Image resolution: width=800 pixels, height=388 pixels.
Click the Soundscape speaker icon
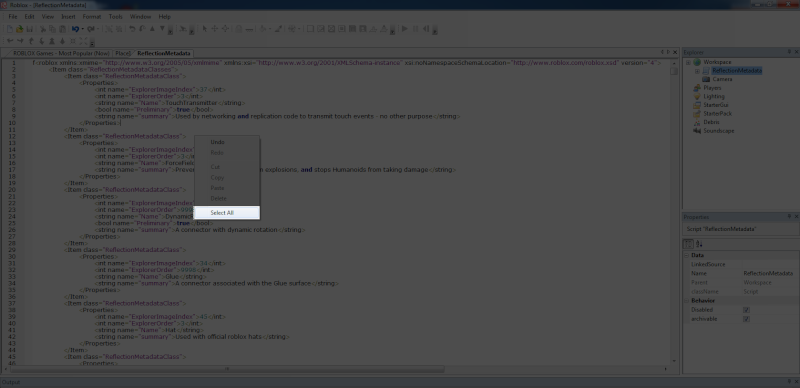pyautogui.click(x=697, y=131)
